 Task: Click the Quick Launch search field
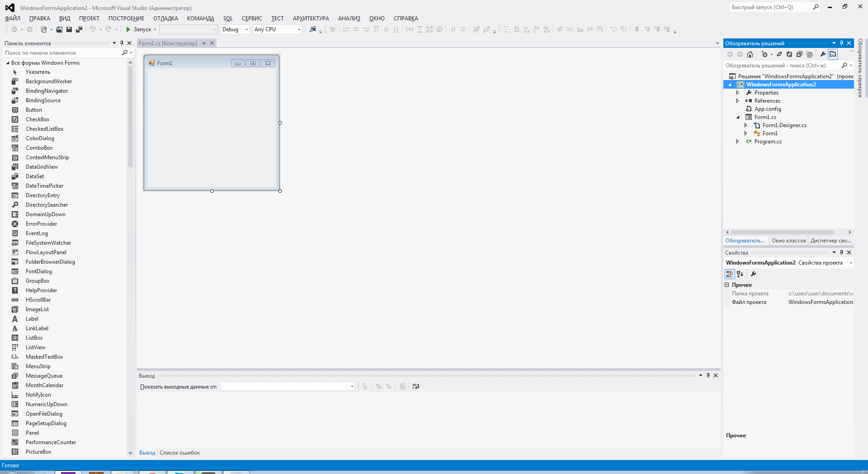(770, 7)
